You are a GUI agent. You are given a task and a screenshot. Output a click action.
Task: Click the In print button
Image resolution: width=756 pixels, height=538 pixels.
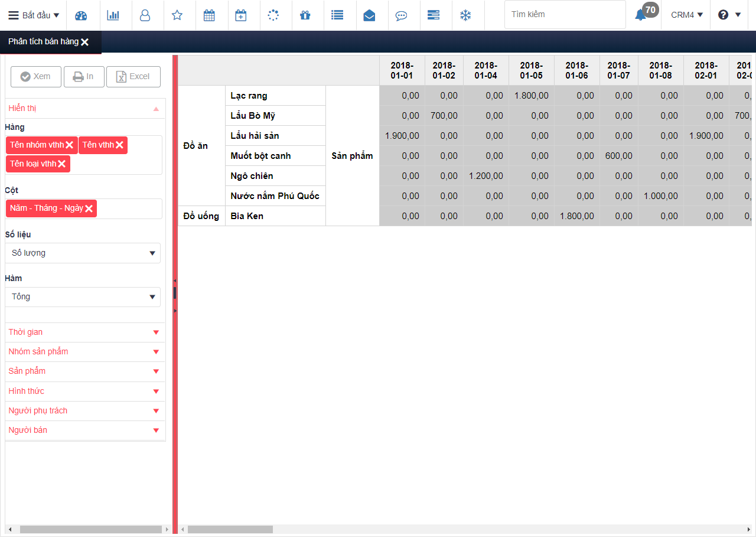[84, 77]
